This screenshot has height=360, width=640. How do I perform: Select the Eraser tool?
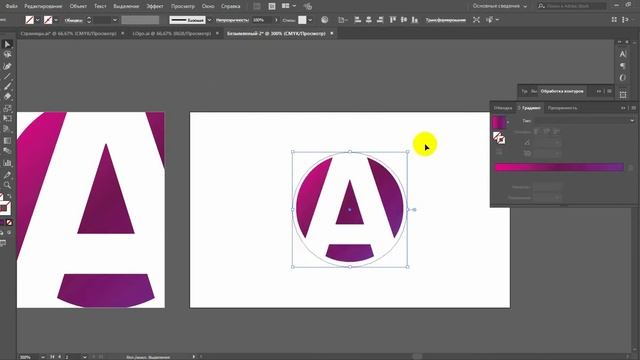point(7,97)
